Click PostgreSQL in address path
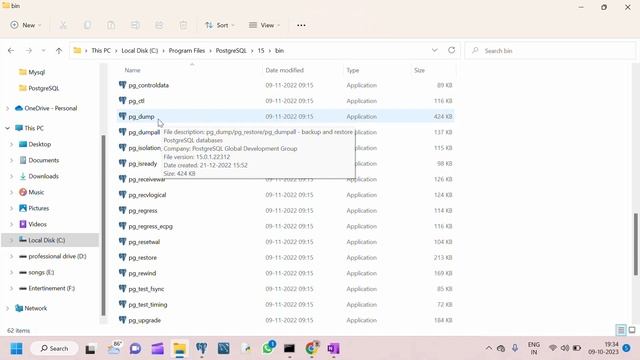 coord(231,51)
